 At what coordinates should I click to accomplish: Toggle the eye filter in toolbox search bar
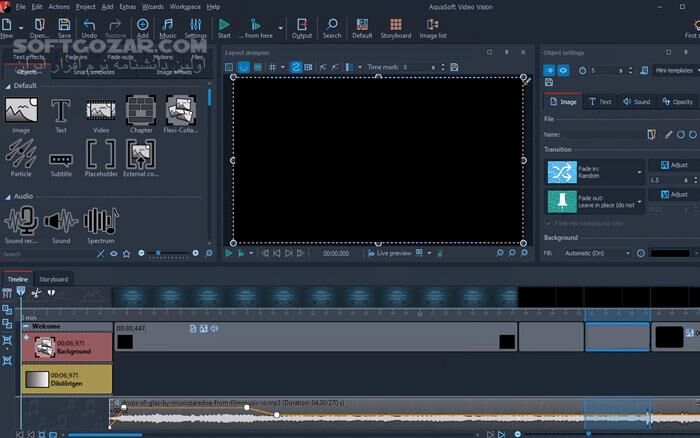[x=114, y=254]
